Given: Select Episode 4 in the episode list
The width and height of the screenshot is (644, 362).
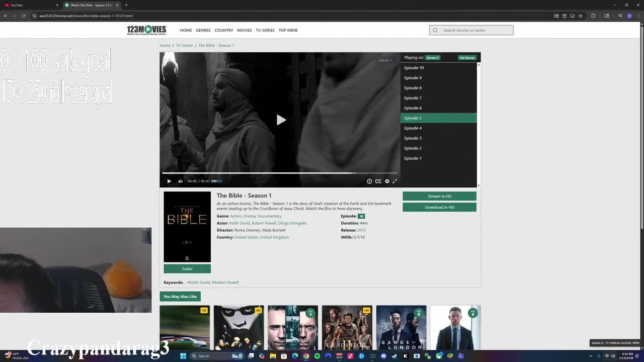Looking at the screenshot, I should pos(438,128).
